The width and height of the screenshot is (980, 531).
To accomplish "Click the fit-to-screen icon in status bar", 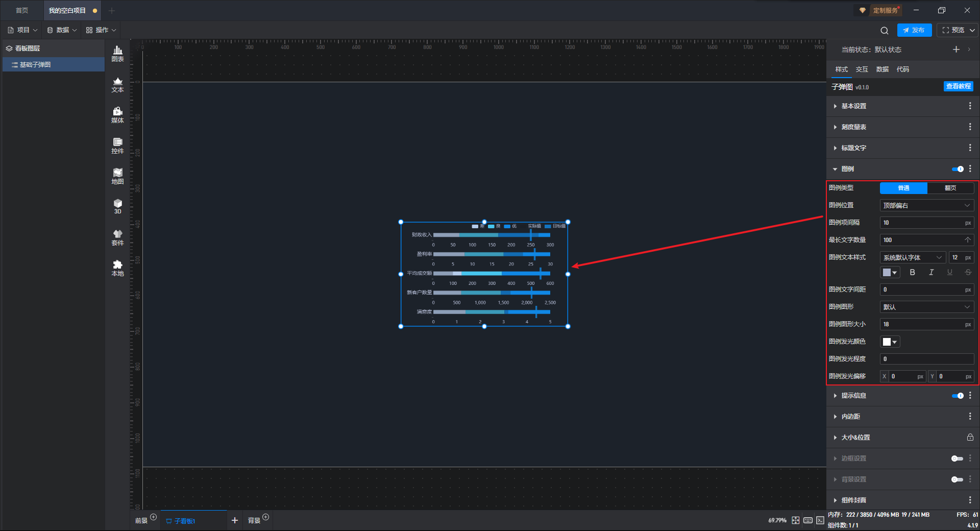I will coord(796,520).
